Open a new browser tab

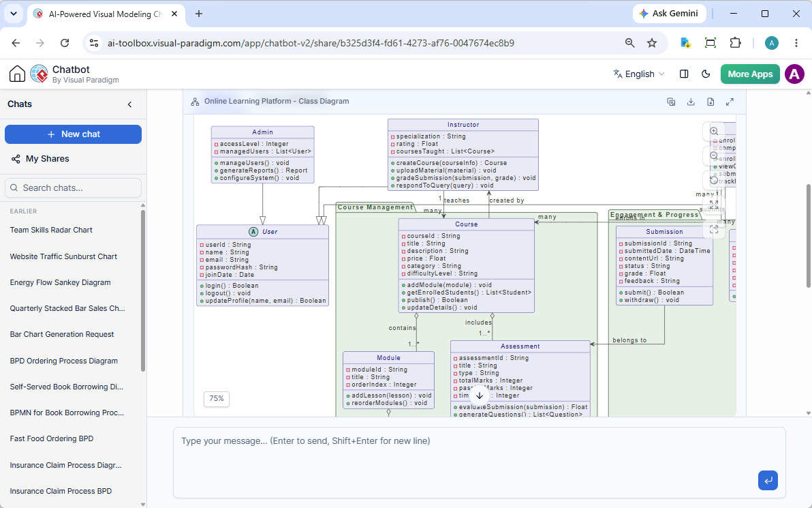pos(199,14)
